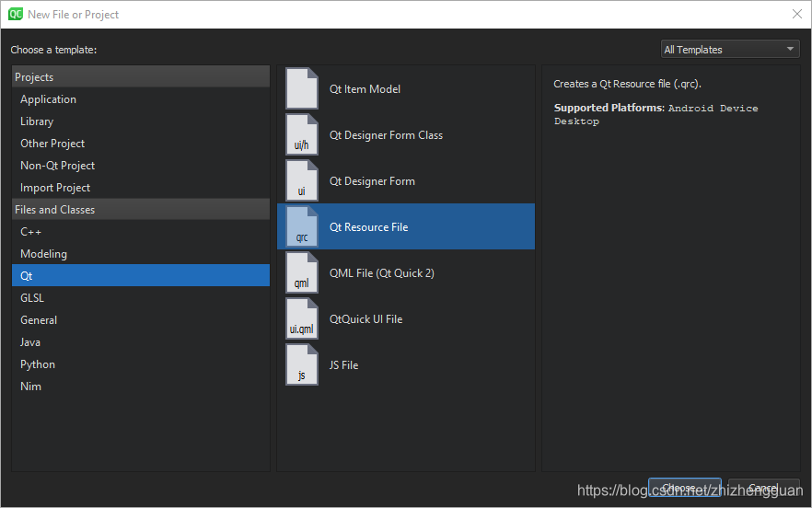
Task: Choose the Qt Item Model template
Action: (406, 88)
